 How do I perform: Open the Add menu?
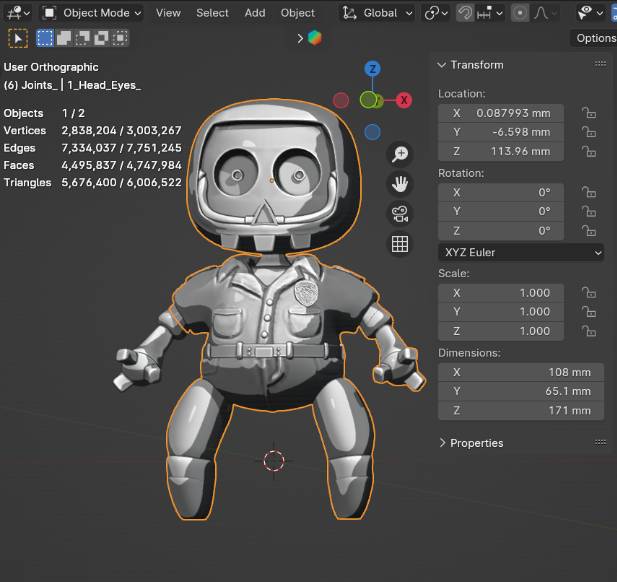(x=255, y=13)
